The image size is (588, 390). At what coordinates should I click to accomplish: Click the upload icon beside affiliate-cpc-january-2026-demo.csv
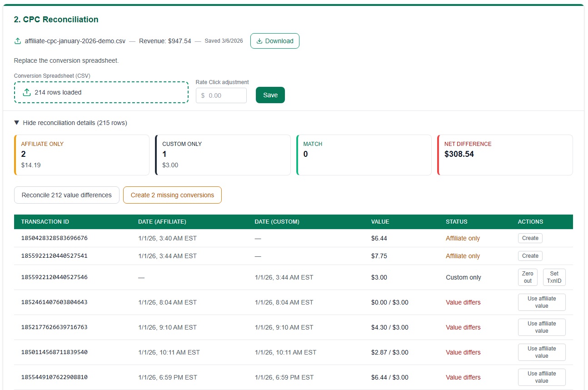click(x=18, y=41)
